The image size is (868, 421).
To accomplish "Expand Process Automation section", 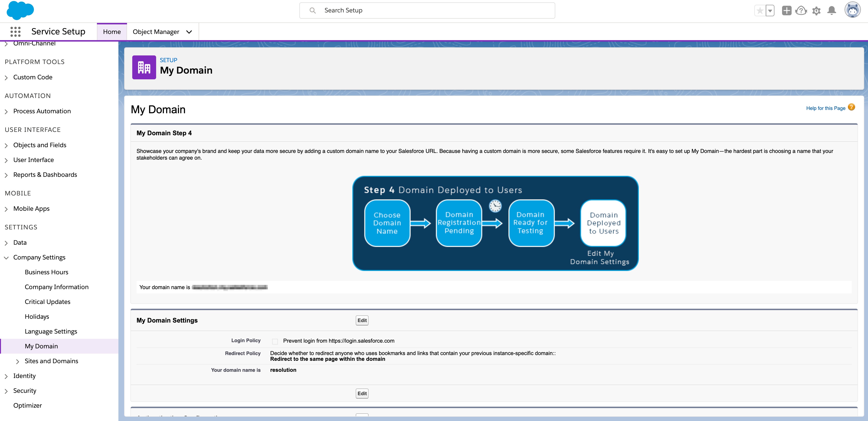I will coord(6,112).
